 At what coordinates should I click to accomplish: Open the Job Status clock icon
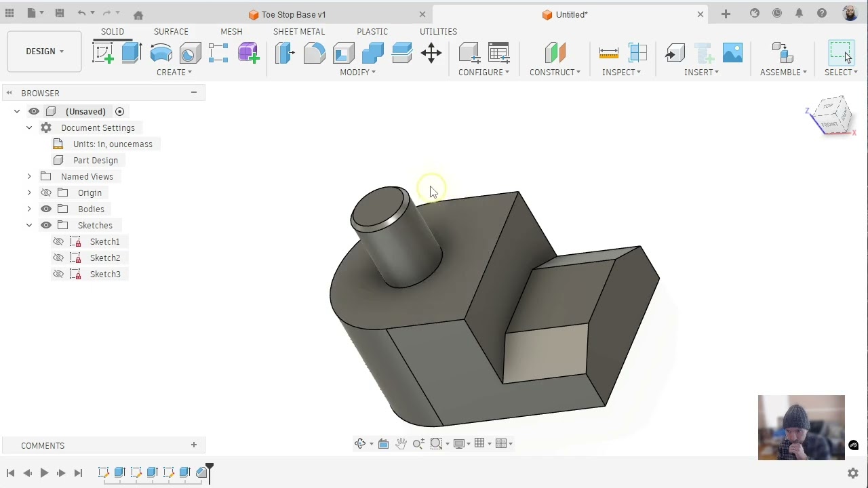coord(777,14)
